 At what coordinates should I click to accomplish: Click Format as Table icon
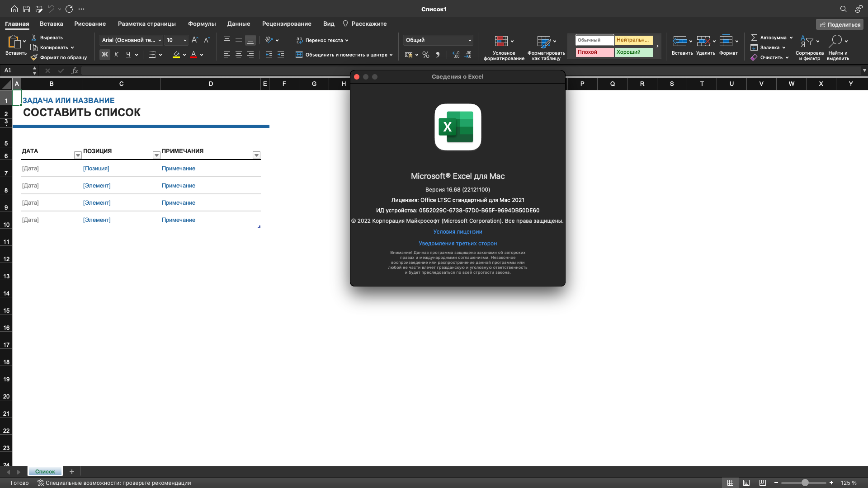(x=544, y=42)
